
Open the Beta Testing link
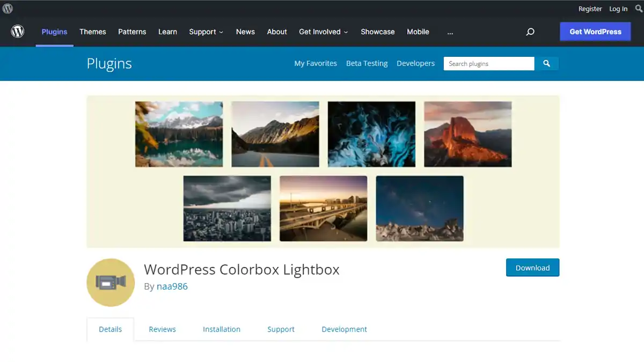click(x=367, y=63)
